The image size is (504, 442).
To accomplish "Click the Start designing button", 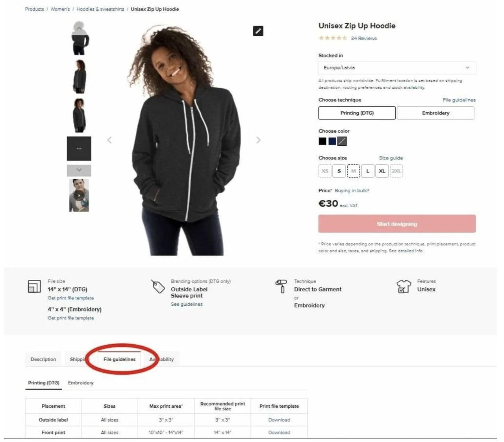I will pyautogui.click(x=397, y=223).
